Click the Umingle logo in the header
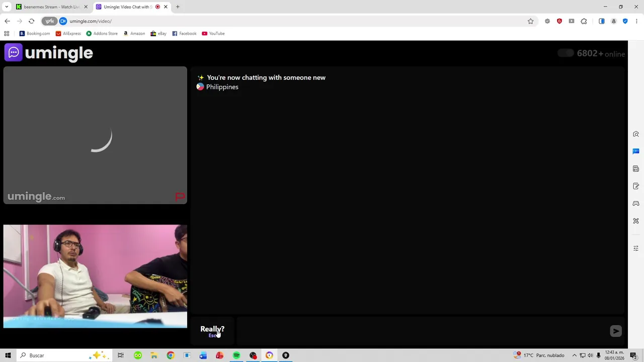 [x=49, y=53]
